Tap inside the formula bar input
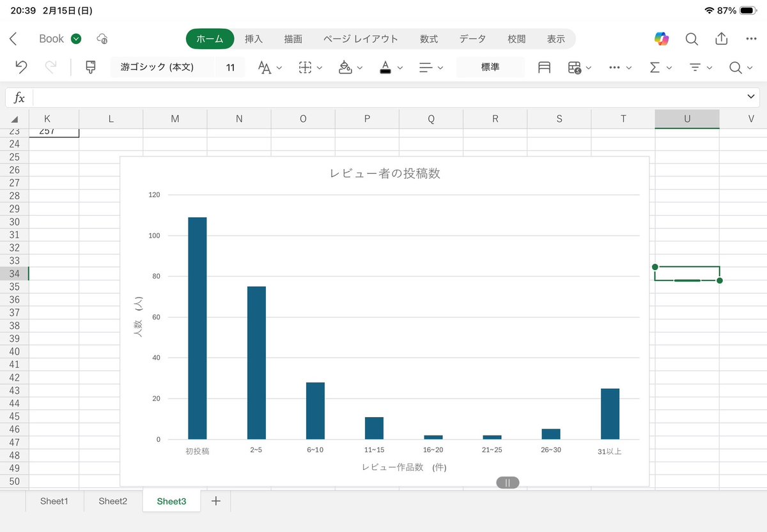Viewport: 767px width, 532px height. coord(389,98)
